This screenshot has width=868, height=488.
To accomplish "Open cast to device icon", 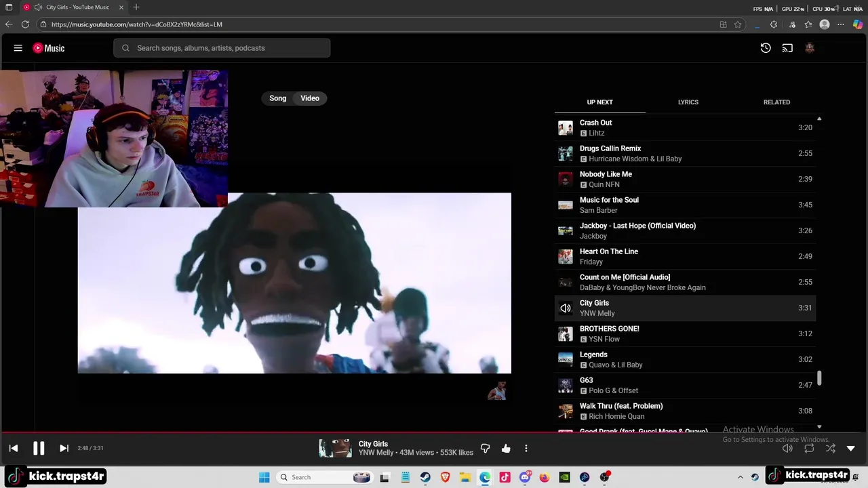I will [787, 48].
